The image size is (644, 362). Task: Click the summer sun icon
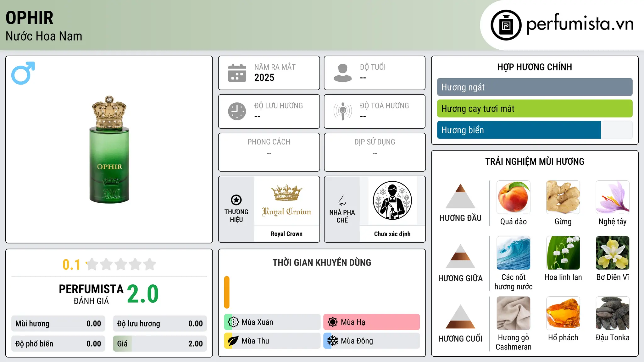coord(333,322)
